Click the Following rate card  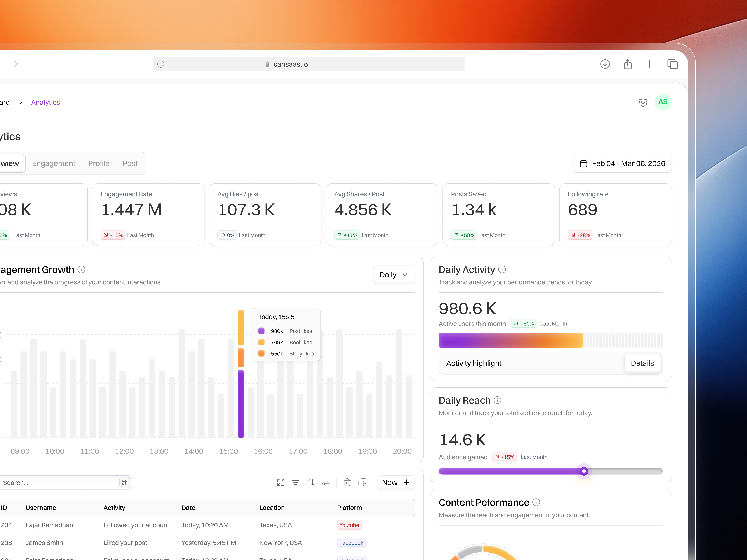[x=615, y=214]
